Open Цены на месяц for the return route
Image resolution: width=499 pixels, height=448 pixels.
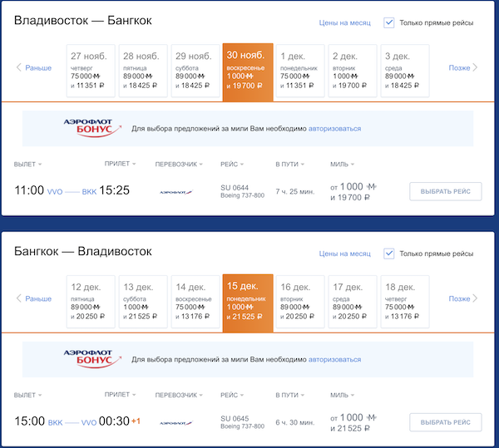[x=344, y=254]
